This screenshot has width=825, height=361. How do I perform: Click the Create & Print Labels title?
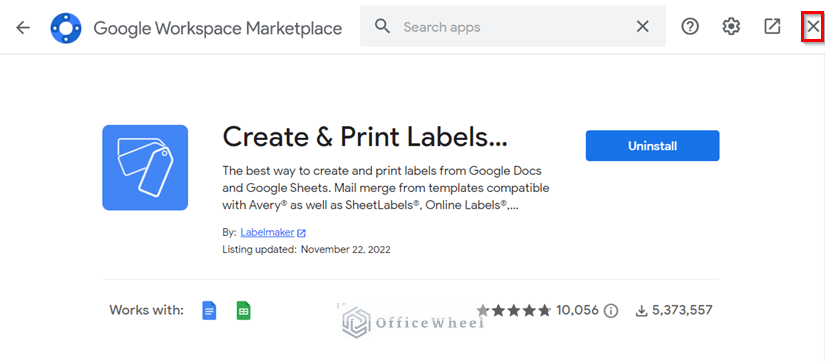pyautogui.click(x=365, y=138)
